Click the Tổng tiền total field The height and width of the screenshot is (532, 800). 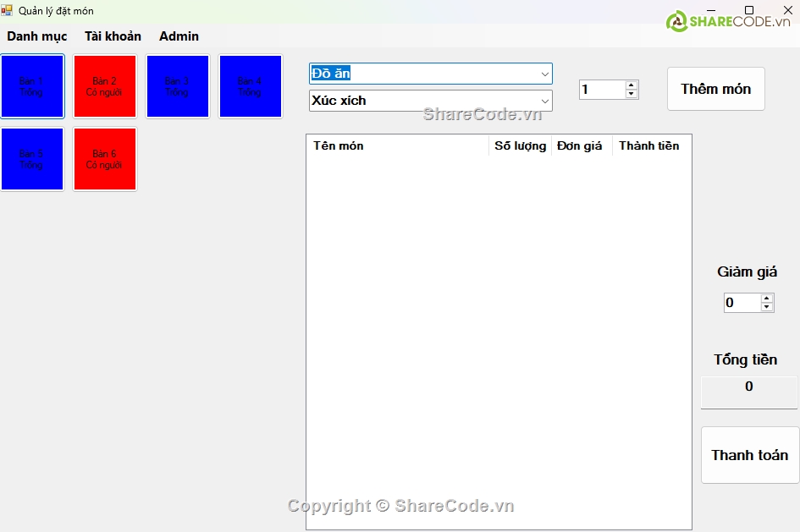[748, 387]
